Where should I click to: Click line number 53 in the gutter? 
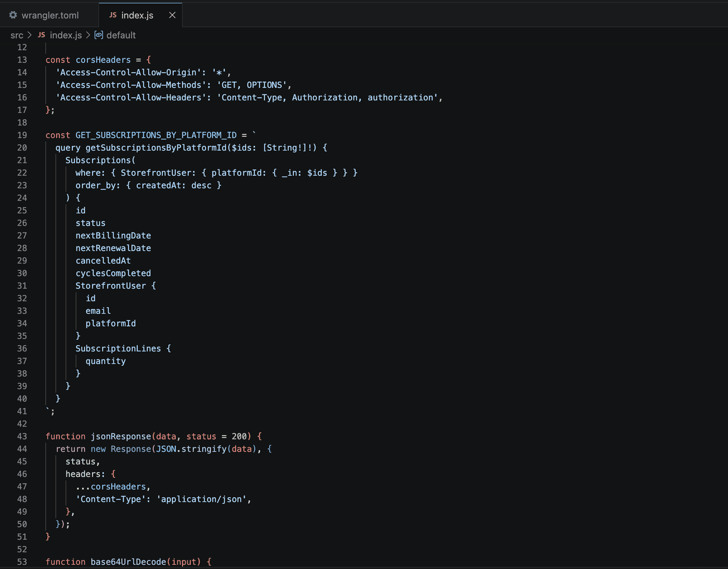tap(22, 562)
